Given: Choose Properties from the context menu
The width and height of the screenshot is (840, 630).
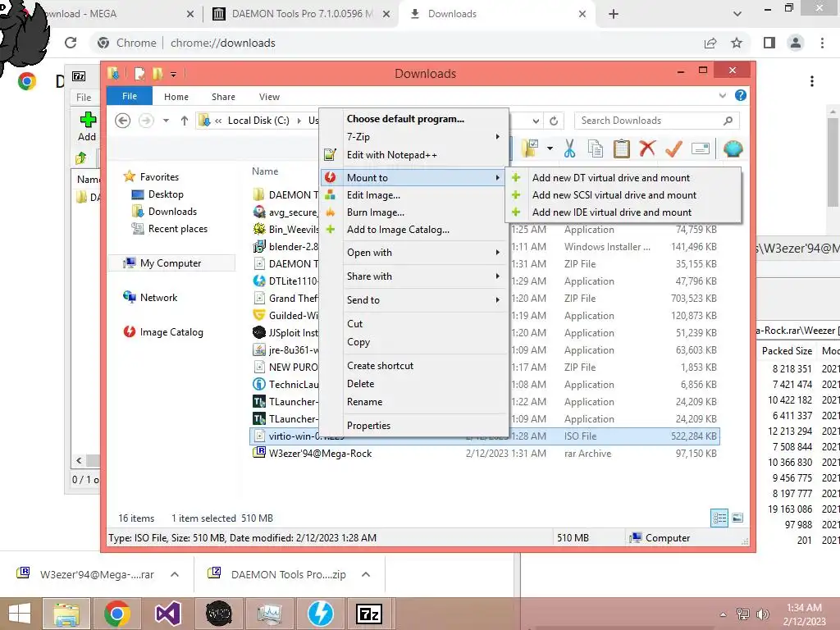Looking at the screenshot, I should coord(413,426).
